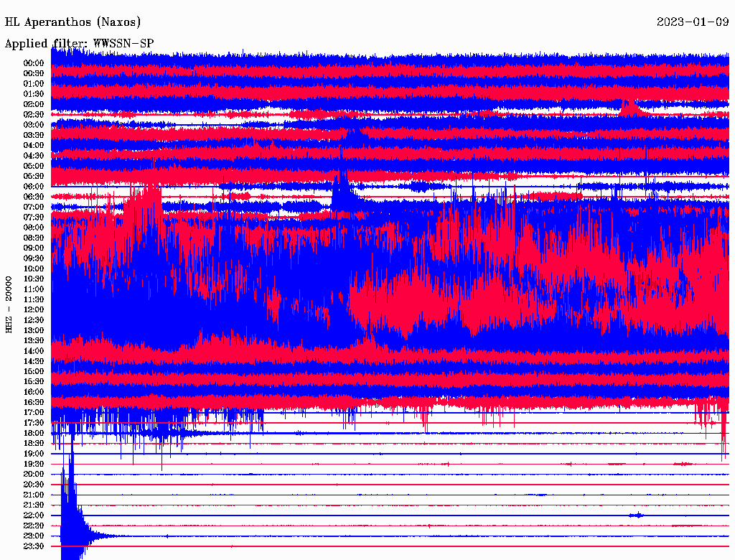Click the 15:30 time label

(x=34, y=382)
